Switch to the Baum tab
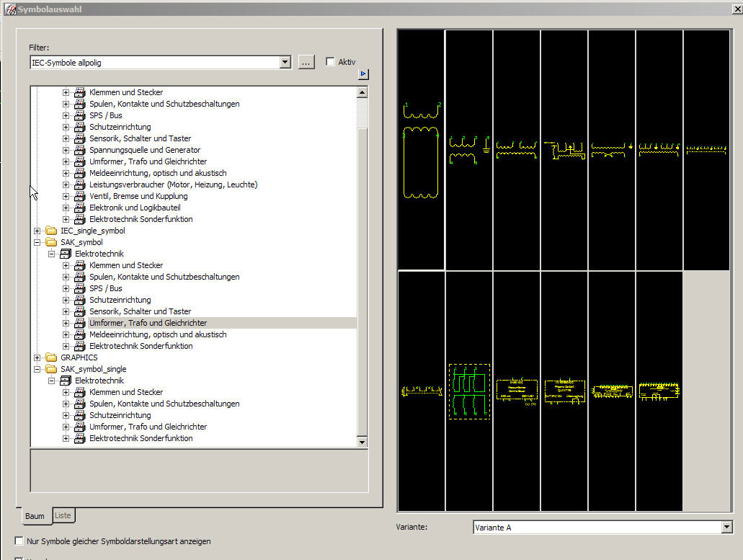 pyautogui.click(x=35, y=516)
